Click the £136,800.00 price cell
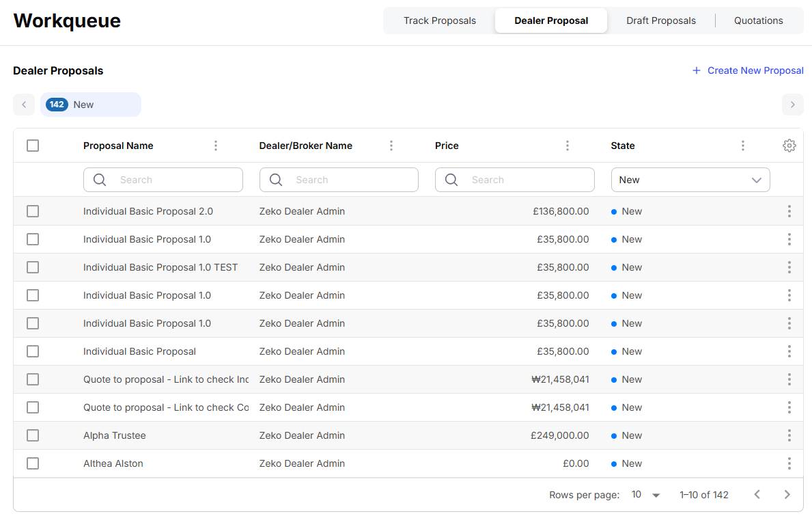Image resolution: width=812 pixels, height=529 pixels. coord(561,211)
